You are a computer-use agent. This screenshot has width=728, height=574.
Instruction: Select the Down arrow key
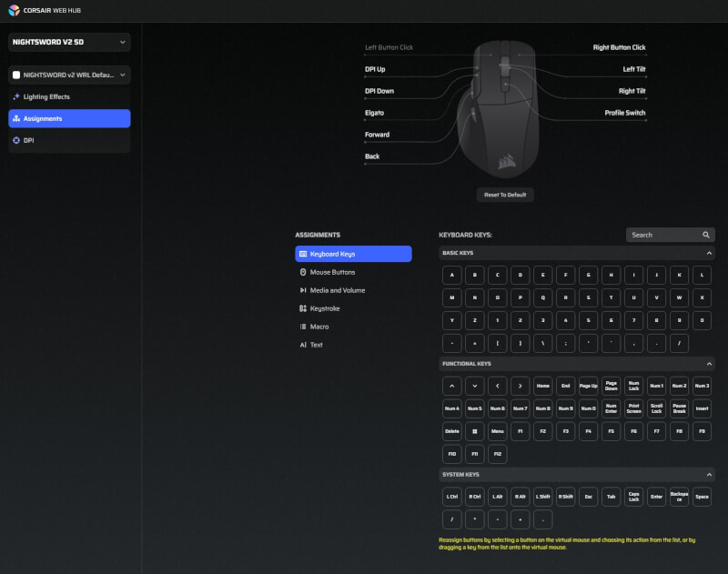(x=474, y=386)
